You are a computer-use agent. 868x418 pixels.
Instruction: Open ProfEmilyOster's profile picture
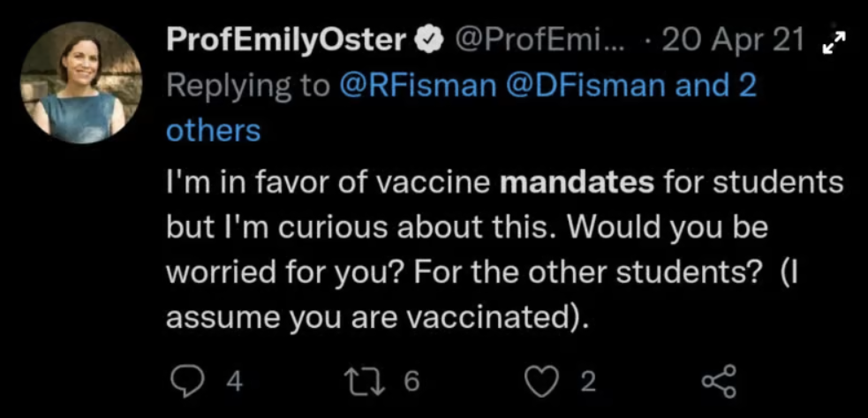80,82
